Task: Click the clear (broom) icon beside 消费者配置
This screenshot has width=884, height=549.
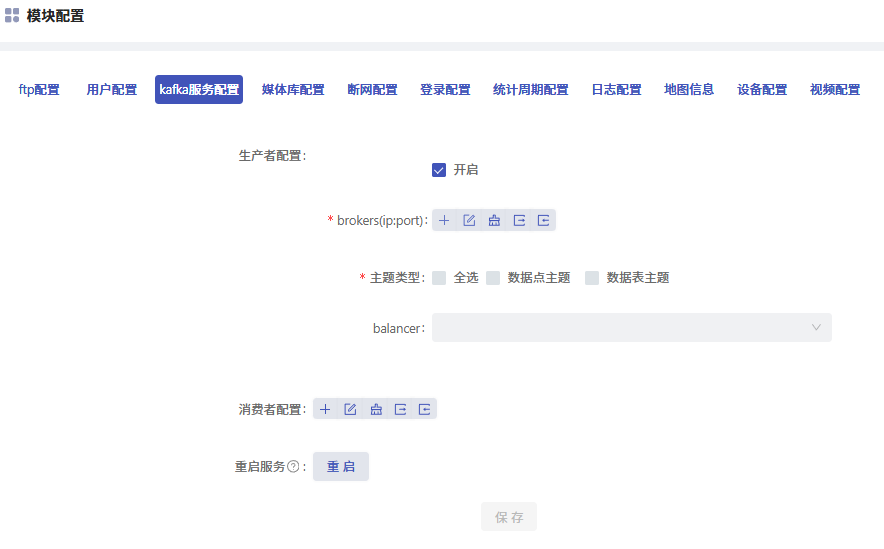Action: [x=376, y=409]
